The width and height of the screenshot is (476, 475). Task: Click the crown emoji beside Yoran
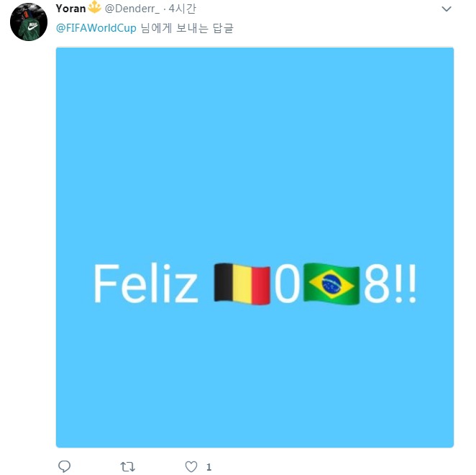[x=94, y=7]
